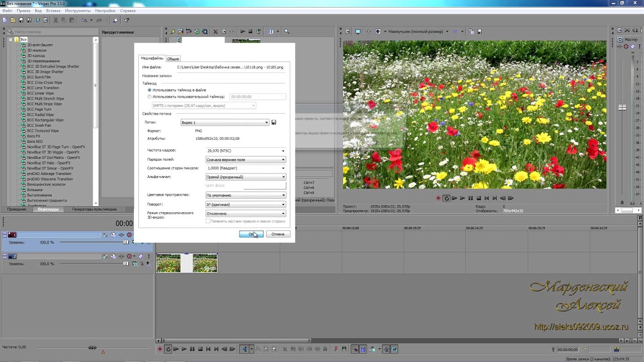644x362 pixels.
Task: Click the New project icon in main toolbar
Action: (x=4, y=20)
